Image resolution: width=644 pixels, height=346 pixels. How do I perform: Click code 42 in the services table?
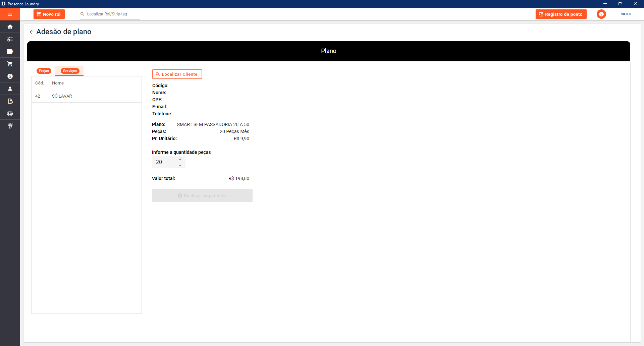pos(38,96)
